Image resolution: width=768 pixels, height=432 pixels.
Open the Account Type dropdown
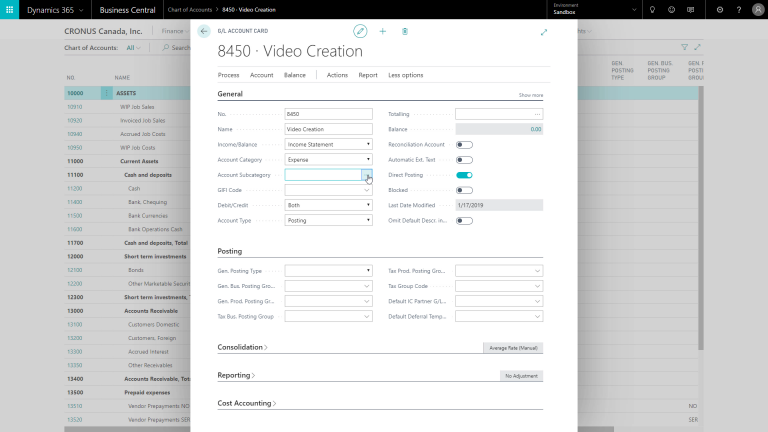(328, 220)
